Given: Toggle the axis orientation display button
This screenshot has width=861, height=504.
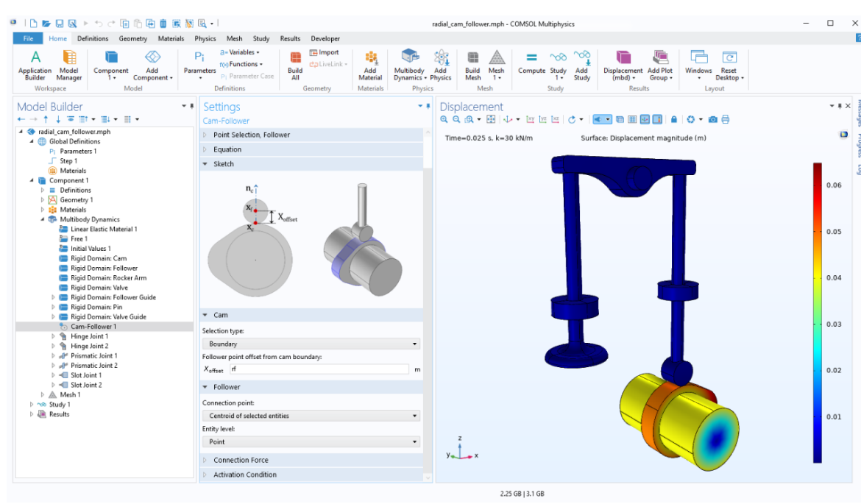Looking at the screenshot, I should (x=645, y=120).
